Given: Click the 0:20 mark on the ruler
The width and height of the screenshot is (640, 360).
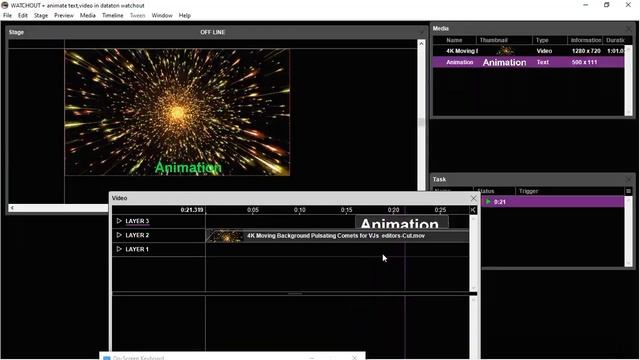Looking at the screenshot, I should click(393, 210).
